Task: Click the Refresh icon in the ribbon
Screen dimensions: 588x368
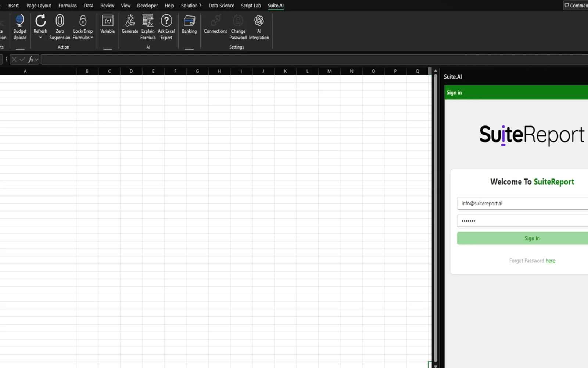Action: point(40,21)
